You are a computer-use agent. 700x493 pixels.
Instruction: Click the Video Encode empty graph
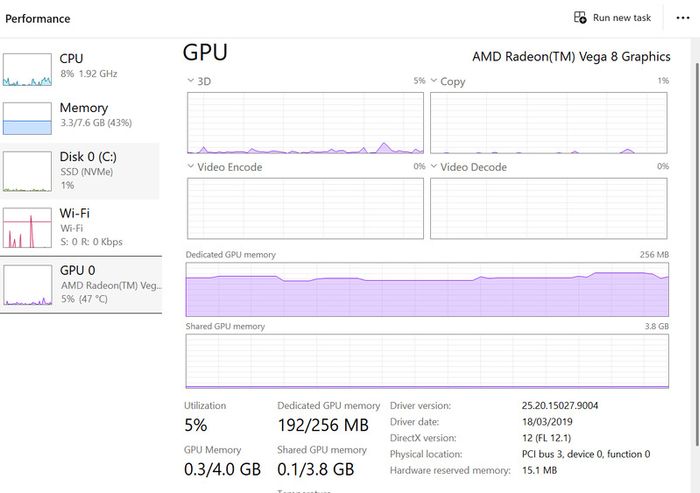305,209
